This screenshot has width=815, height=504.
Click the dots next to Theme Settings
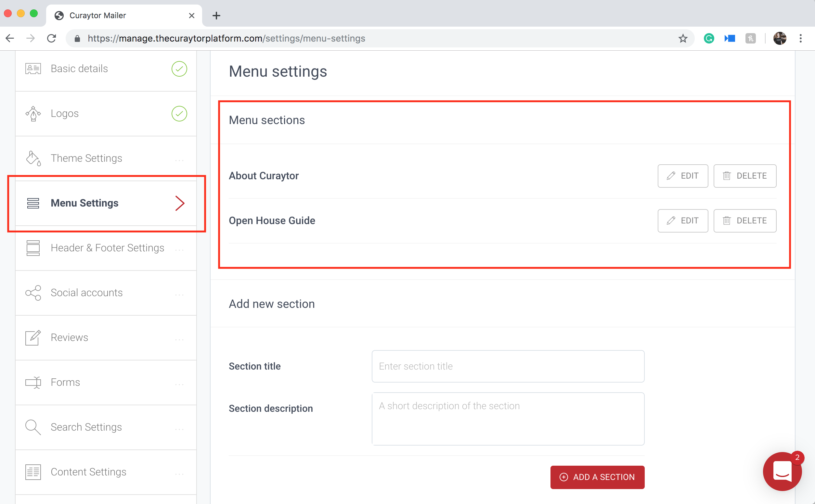179,161
